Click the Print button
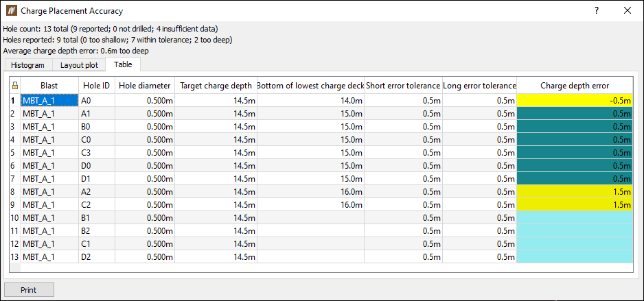 pos(29,290)
